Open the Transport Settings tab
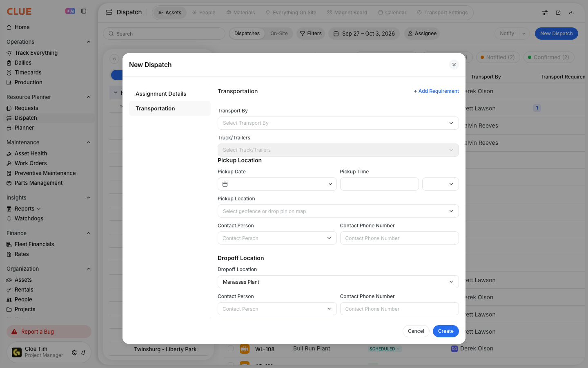This screenshot has height=368, width=588. coord(442,13)
